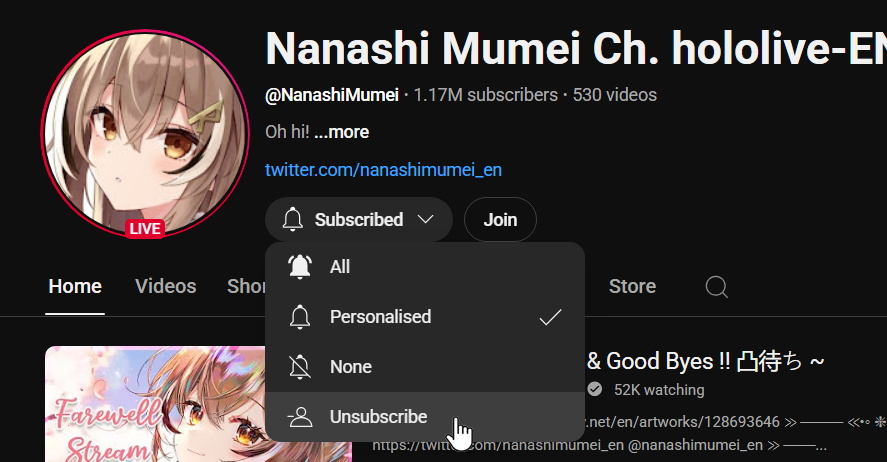This screenshot has height=462, width=887.
Task: Click the crossed-out bell icon for None
Action: [300, 366]
